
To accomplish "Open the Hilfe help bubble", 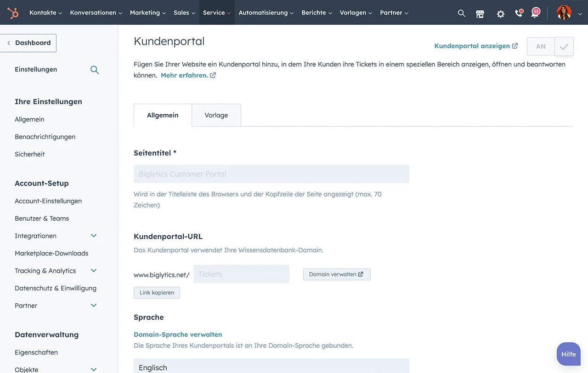I will click(568, 354).
